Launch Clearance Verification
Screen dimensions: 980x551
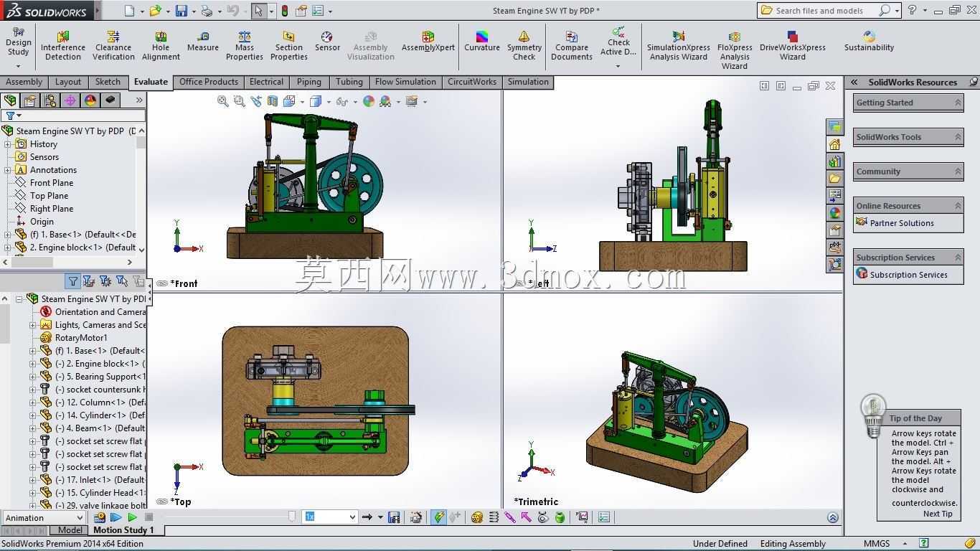113,46
